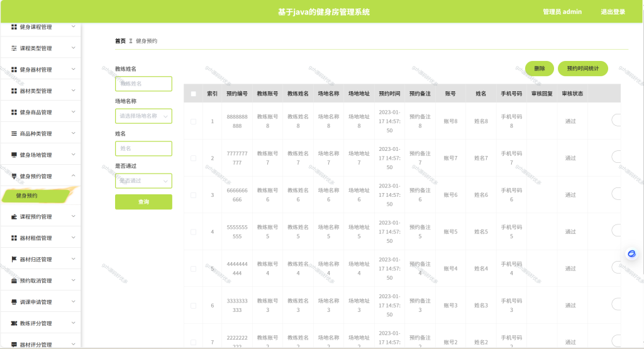Click the 手机号码 column header
Image resolution: width=644 pixels, height=349 pixels.
point(511,94)
